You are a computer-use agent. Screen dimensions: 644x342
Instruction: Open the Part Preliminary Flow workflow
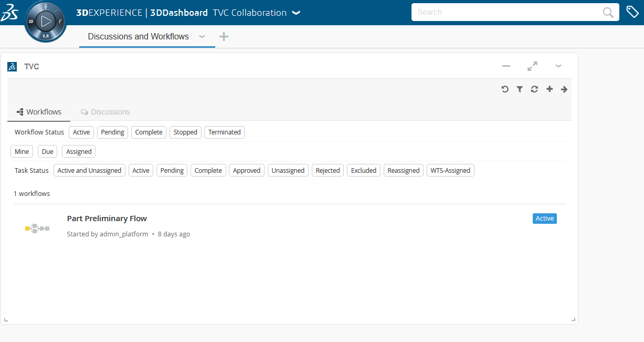click(x=107, y=219)
